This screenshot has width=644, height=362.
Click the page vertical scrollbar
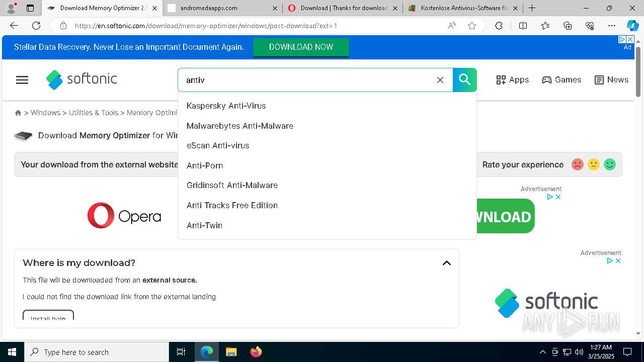tap(638, 72)
